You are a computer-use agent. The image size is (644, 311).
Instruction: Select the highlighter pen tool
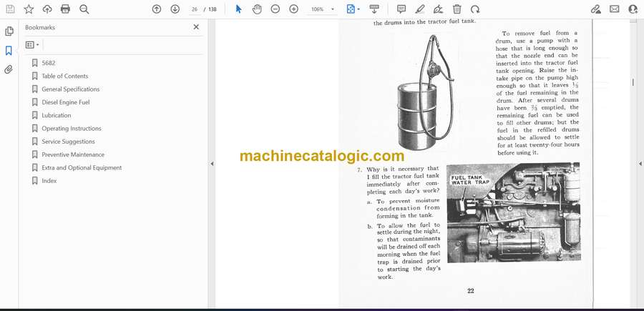point(419,9)
